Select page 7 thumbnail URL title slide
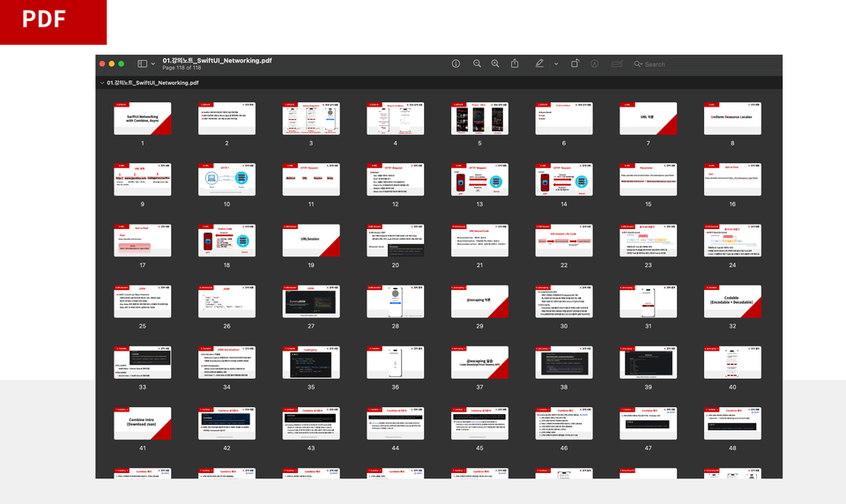Viewport: 846px width, 504px height. (648, 118)
